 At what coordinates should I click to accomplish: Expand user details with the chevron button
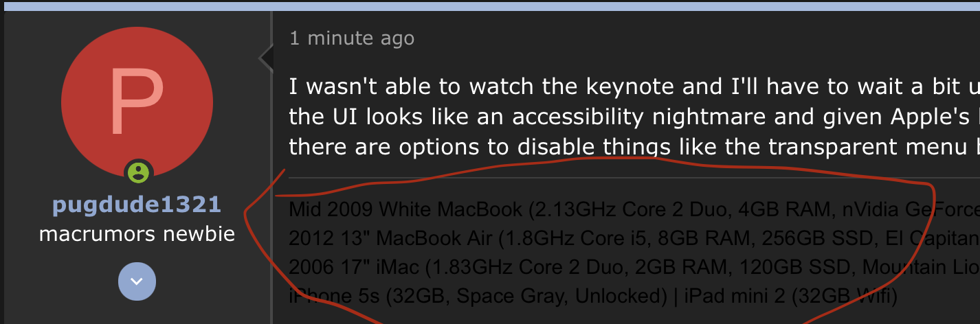[x=137, y=281]
